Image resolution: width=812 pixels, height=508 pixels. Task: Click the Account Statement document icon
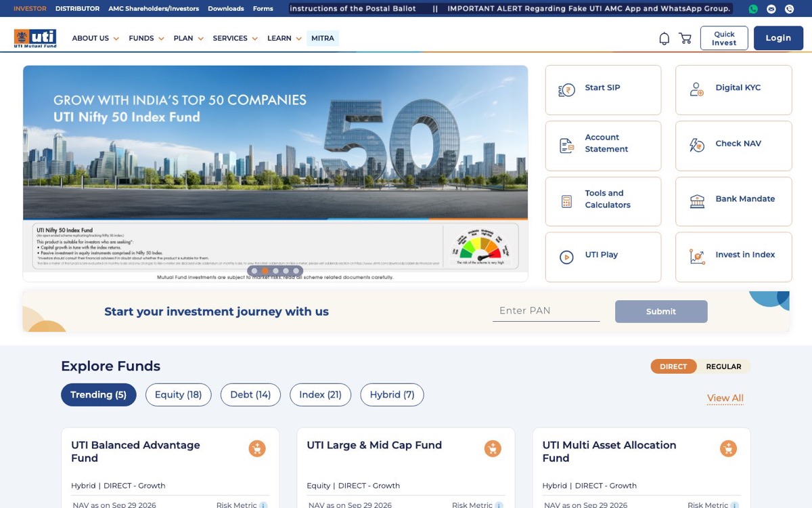[566, 146]
